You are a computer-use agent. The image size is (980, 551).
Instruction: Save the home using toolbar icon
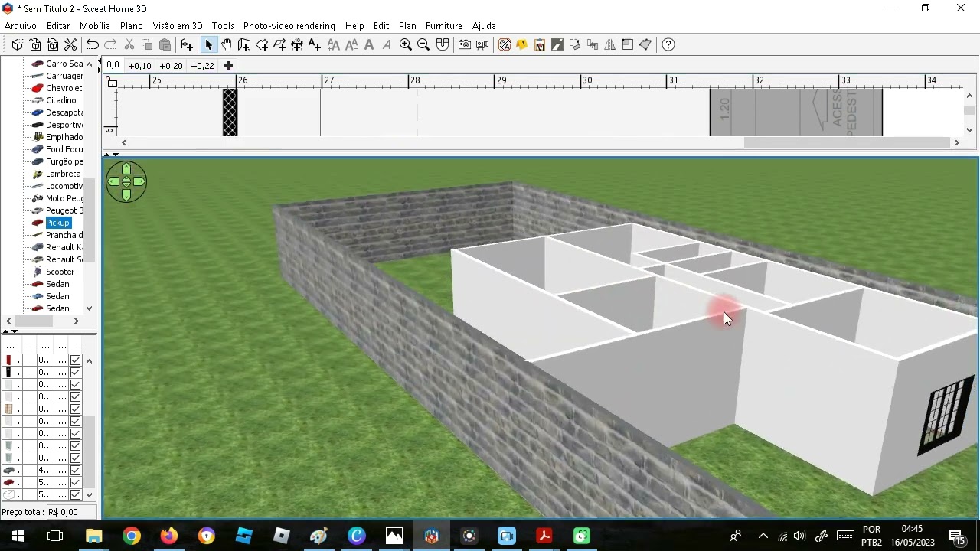pos(53,44)
